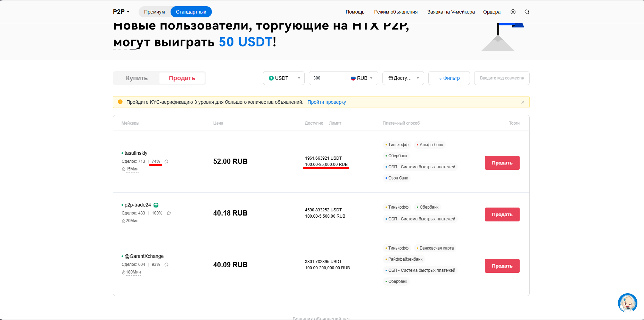Image resolution: width=644 pixels, height=320 pixels.
Task: Open the USDT coin dropdown
Action: [284, 78]
